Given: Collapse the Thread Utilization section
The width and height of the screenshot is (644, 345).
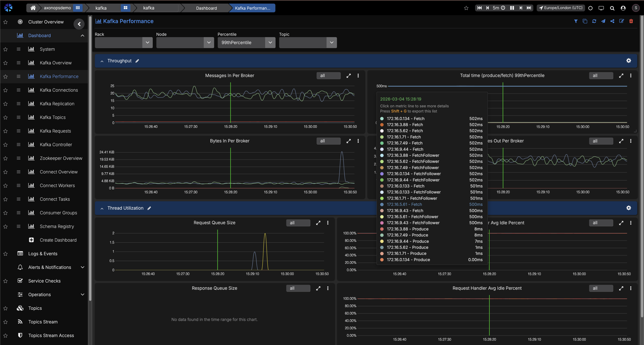Looking at the screenshot, I should [102, 209].
